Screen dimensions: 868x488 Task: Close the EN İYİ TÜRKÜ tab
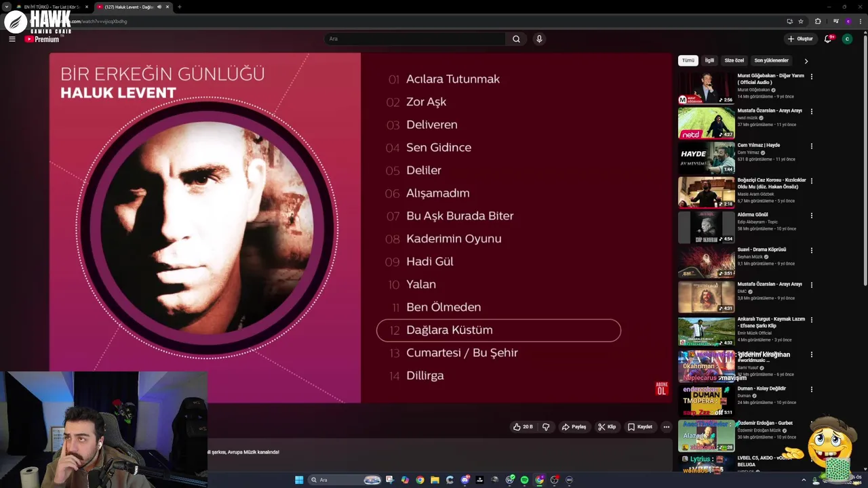click(x=87, y=7)
